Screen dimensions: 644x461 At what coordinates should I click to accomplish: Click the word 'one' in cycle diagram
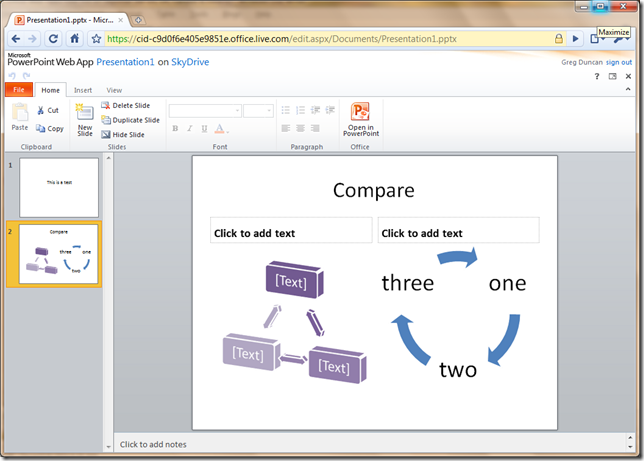[507, 284]
